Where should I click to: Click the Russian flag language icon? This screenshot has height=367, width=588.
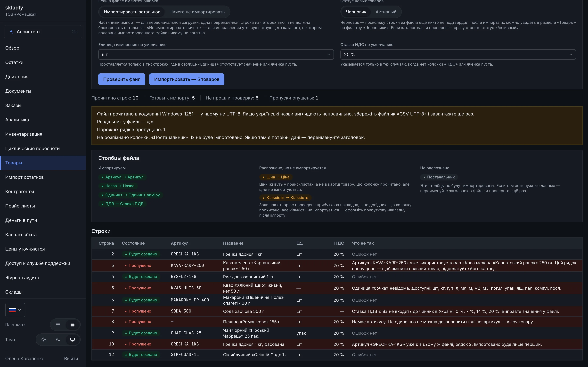[x=12, y=310]
